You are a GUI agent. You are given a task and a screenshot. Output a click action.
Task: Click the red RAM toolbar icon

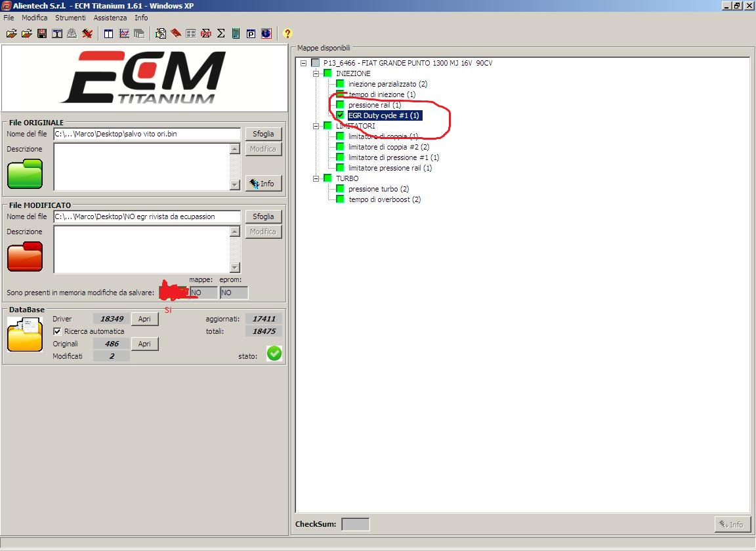[x=206, y=33]
